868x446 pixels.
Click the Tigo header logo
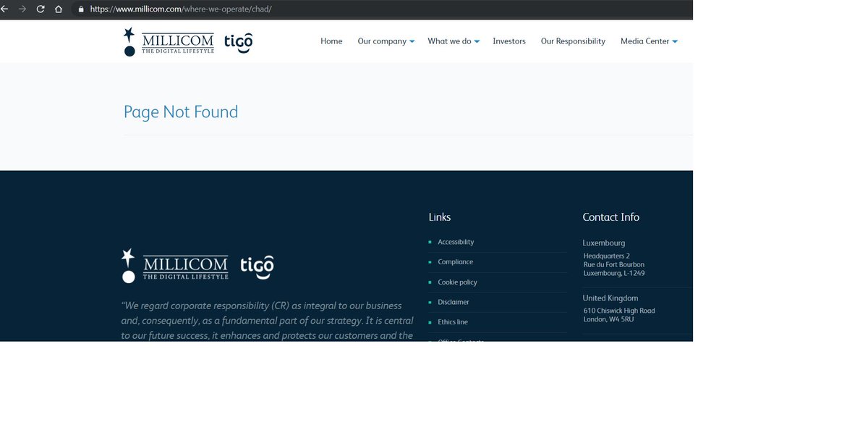click(x=238, y=43)
